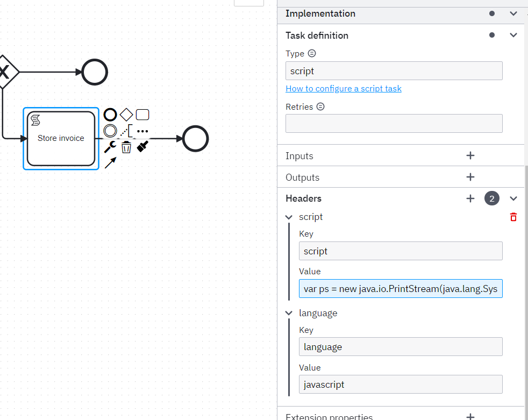The height and width of the screenshot is (420, 528).
Task: Click the Headers count badge 2
Action: pos(491,198)
